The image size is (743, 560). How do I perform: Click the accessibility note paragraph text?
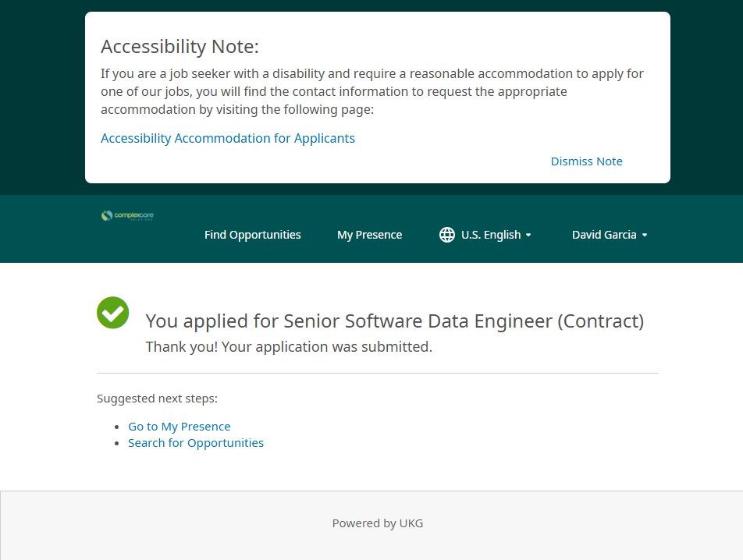[x=372, y=91]
